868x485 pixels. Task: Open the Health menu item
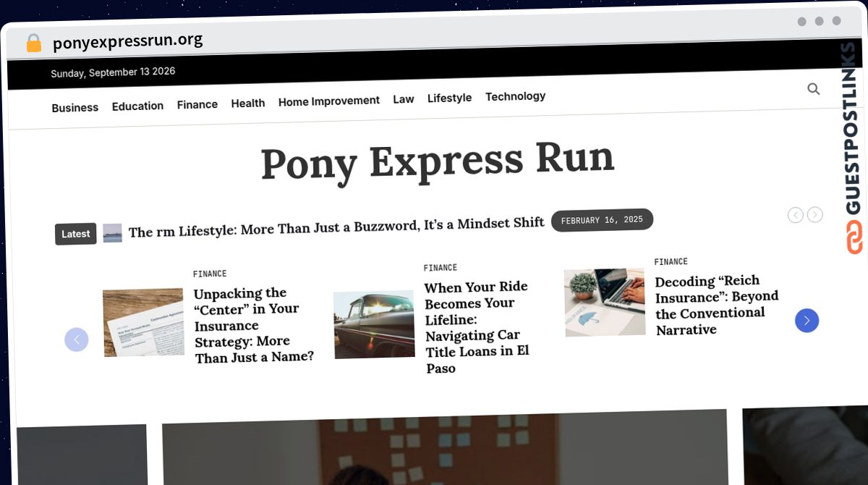(248, 104)
